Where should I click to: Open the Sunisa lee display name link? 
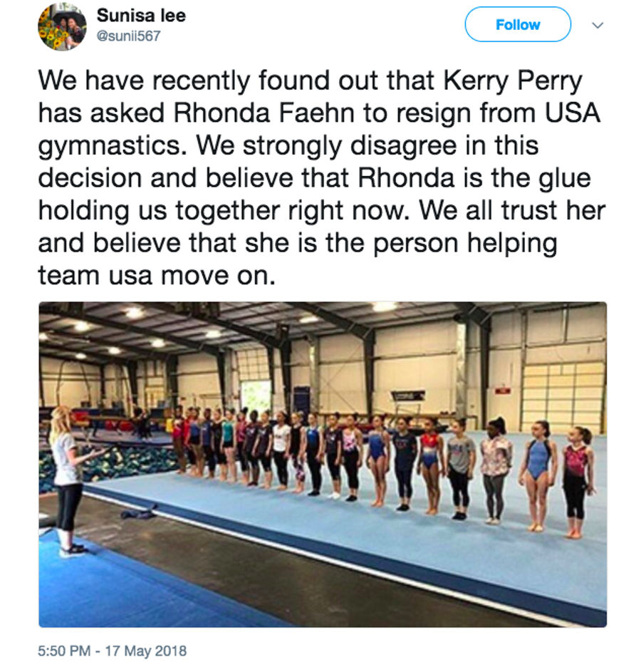[x=141, y=16]
